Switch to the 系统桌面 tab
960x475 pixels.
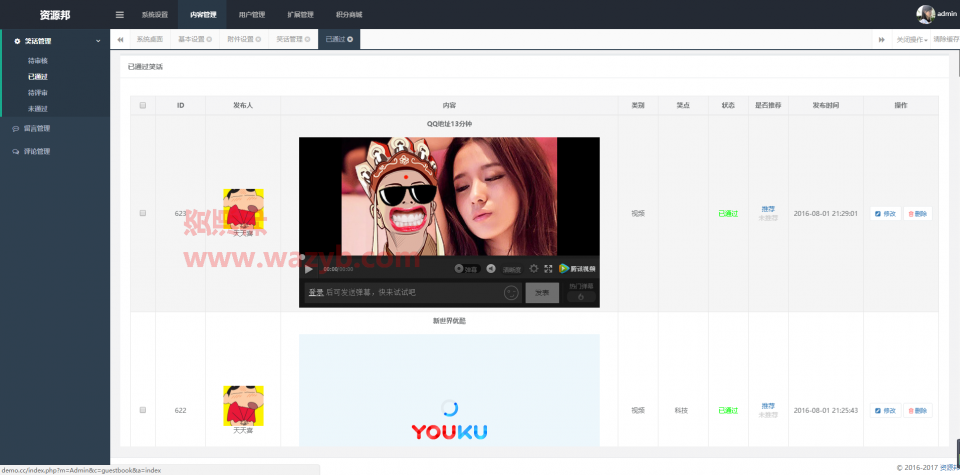150,39
